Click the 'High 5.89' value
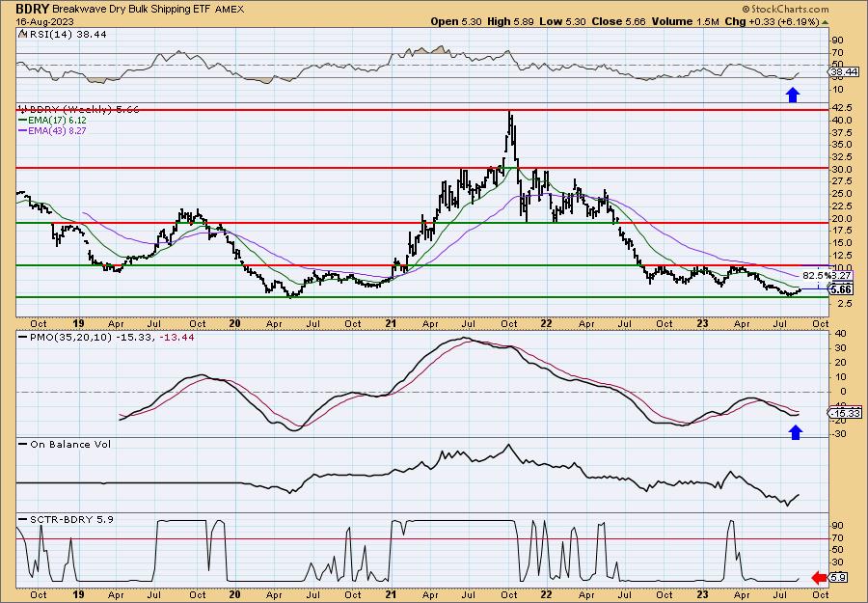The image size is (868, 603). point(509,21)
